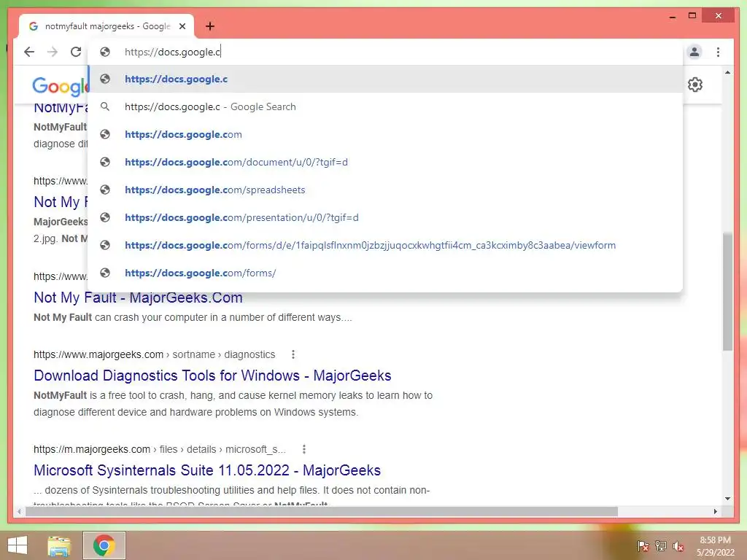Click 'https://www.majorgeeks.com › sortname › diagnostics' text
Screen dimensions: 747x560
[155, 354]
